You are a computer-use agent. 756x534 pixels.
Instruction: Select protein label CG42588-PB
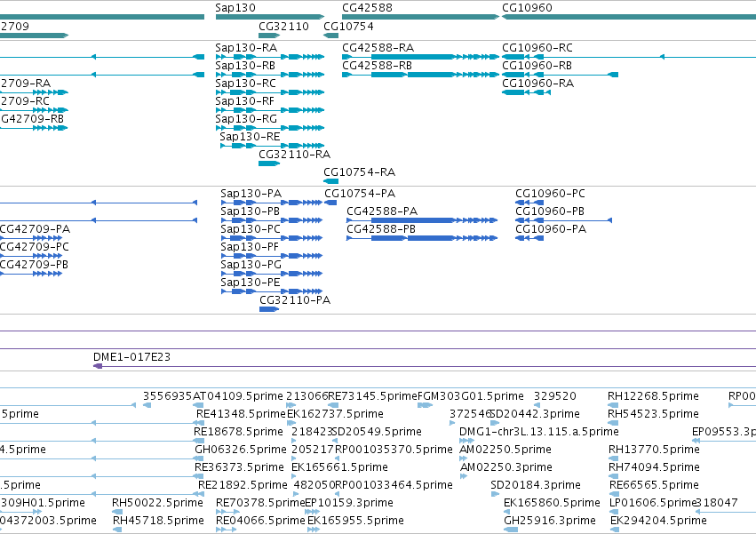coord(381,229)
